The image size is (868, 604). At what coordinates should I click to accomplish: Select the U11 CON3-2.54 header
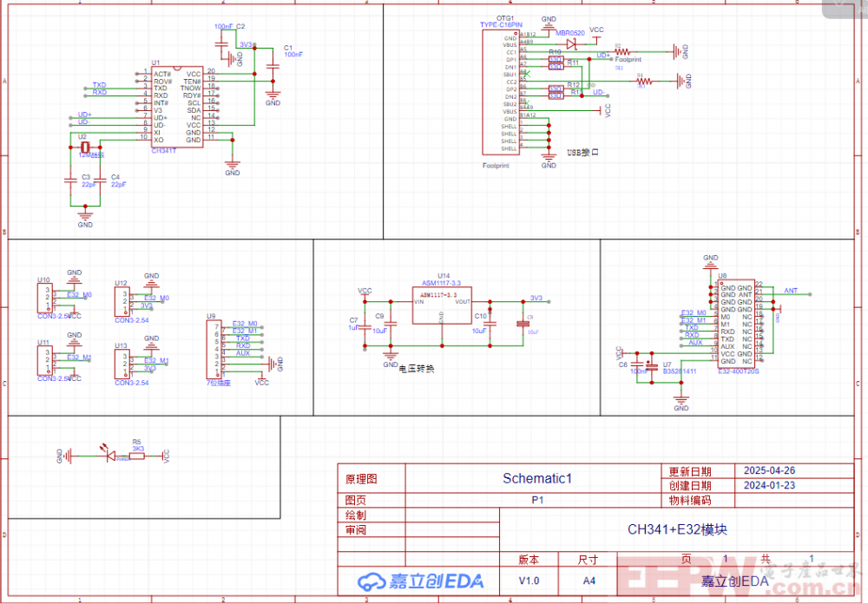pos(45,360)
